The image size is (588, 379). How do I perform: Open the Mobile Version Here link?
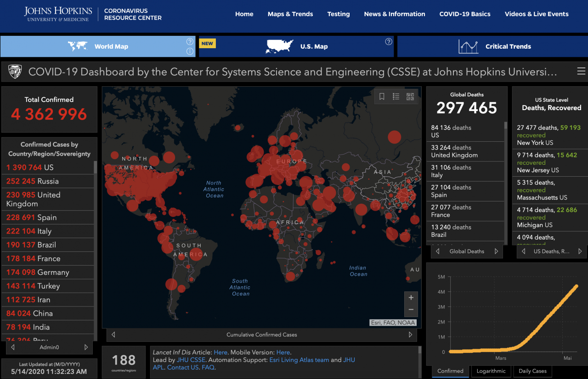(283, 352)
